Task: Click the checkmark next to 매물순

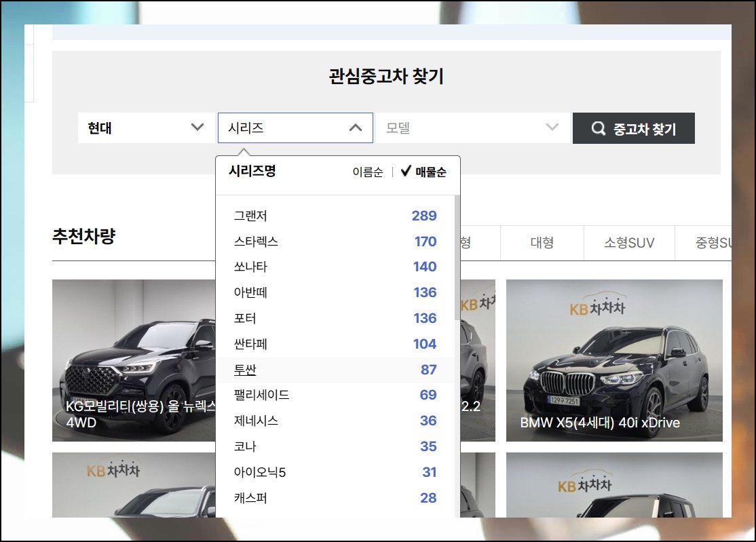Action: pos(406,170)
